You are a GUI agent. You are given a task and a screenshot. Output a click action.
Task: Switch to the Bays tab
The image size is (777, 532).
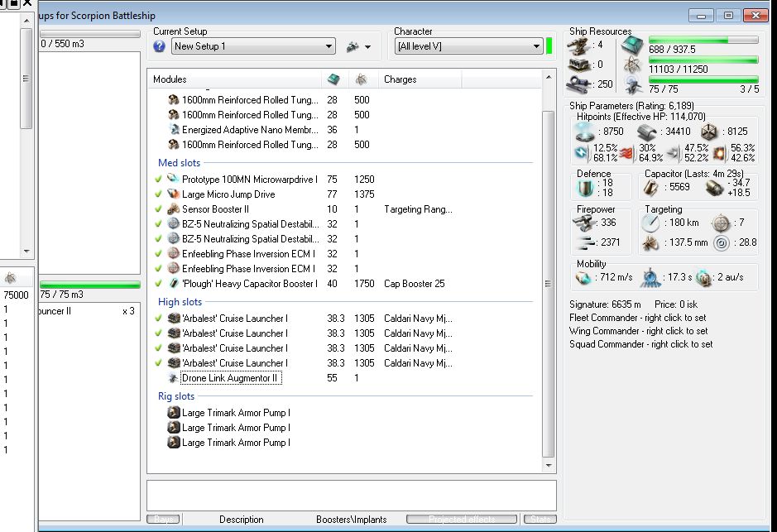[164, 519]
